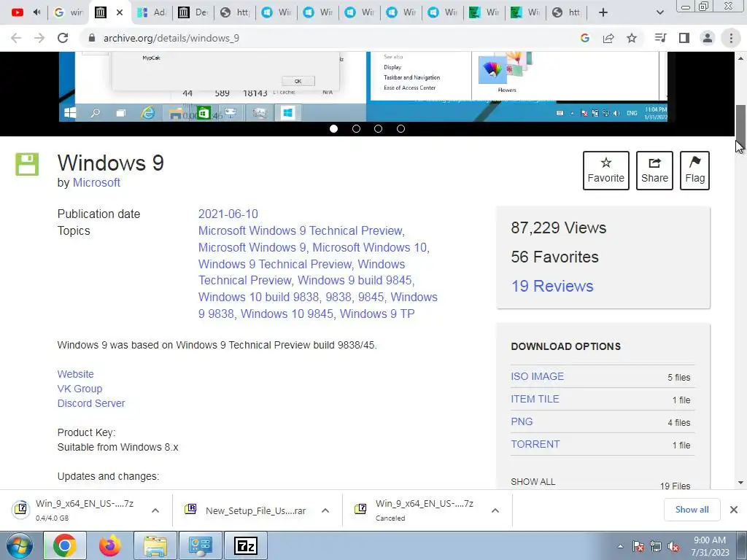Open the 2021-06-10 publication date link

point(228,214)
